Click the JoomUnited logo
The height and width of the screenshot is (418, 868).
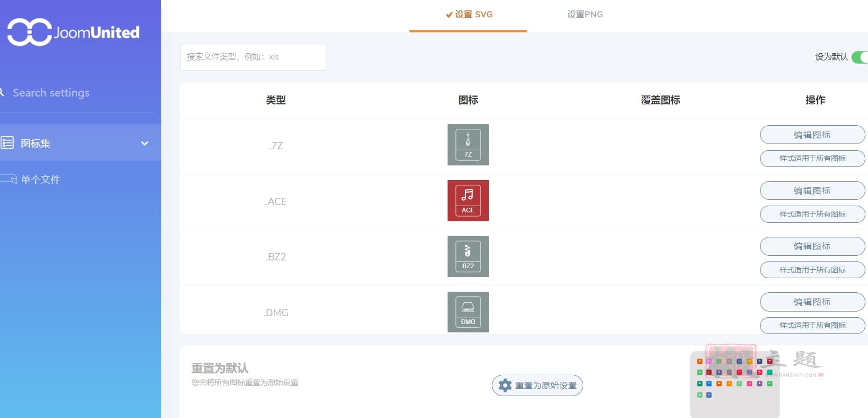coord(73,32)
